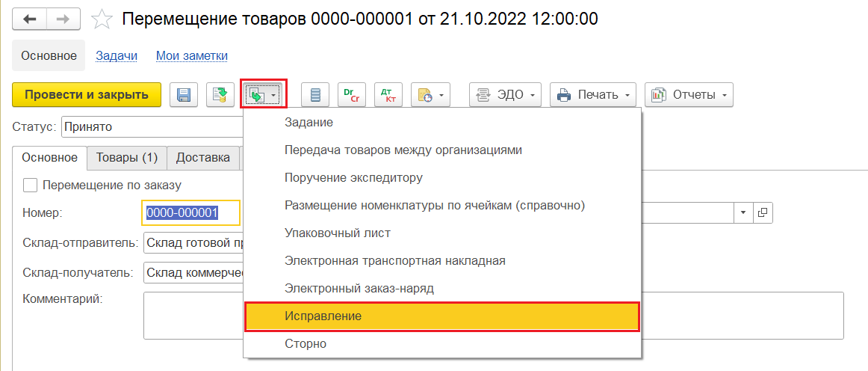Viewport: 868px width, 371px height.
Task: Open the Задачи link
Action: (117, 56)
